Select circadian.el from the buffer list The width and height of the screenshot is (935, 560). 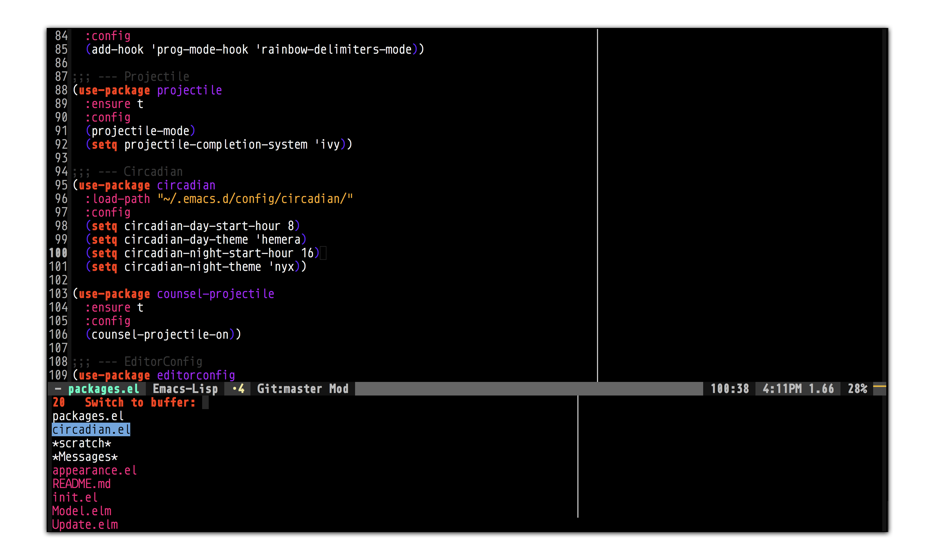pos(91,430)
